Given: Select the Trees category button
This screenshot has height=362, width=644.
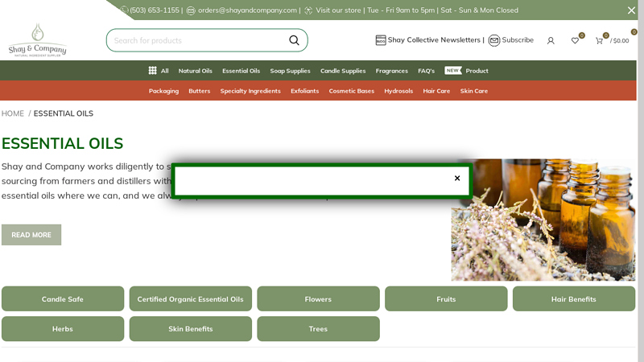Looking at the screenshot, I should point(318,329).
